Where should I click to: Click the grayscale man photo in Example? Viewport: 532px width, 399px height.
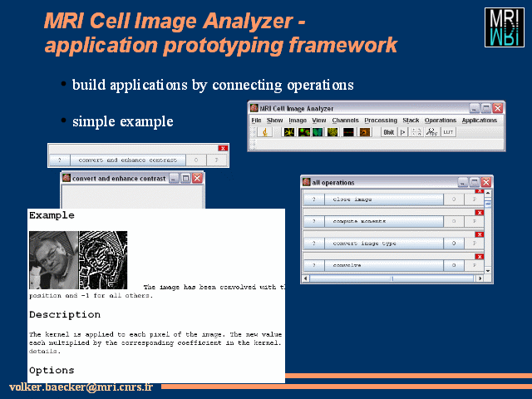[53, 260]
